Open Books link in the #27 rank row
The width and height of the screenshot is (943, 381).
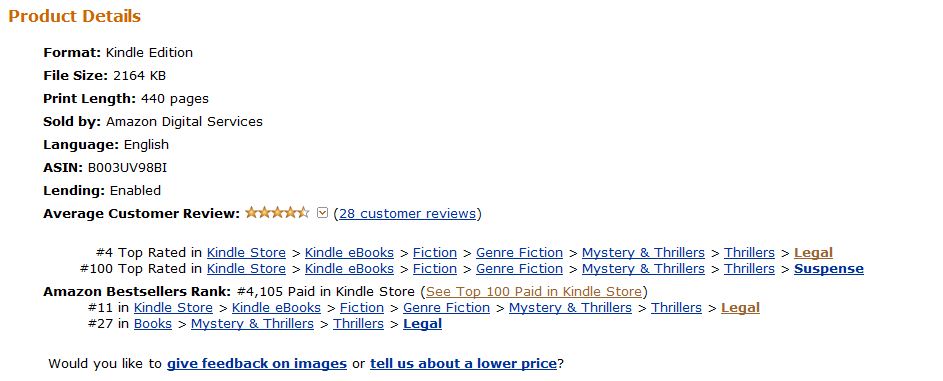coord(153,324)
